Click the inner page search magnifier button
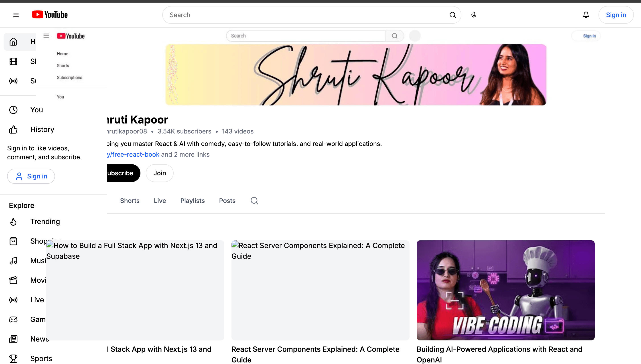 (x=394, y=36)
